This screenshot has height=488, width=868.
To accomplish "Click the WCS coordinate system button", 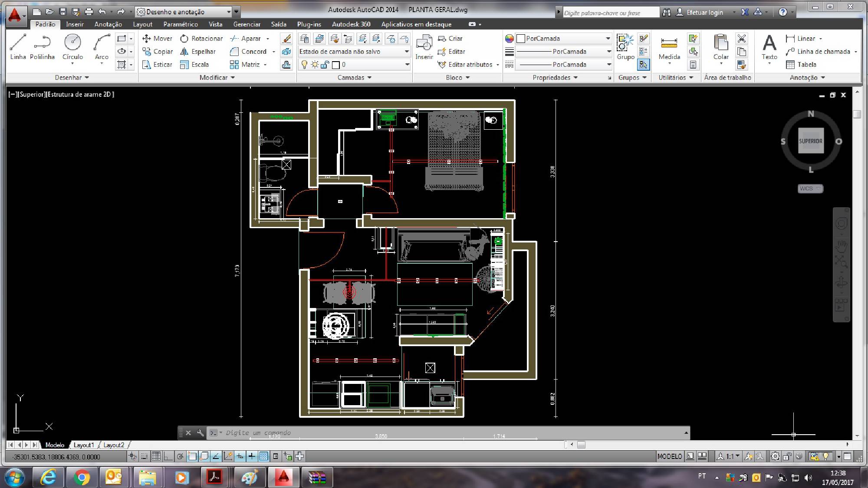I will (809, 189).
